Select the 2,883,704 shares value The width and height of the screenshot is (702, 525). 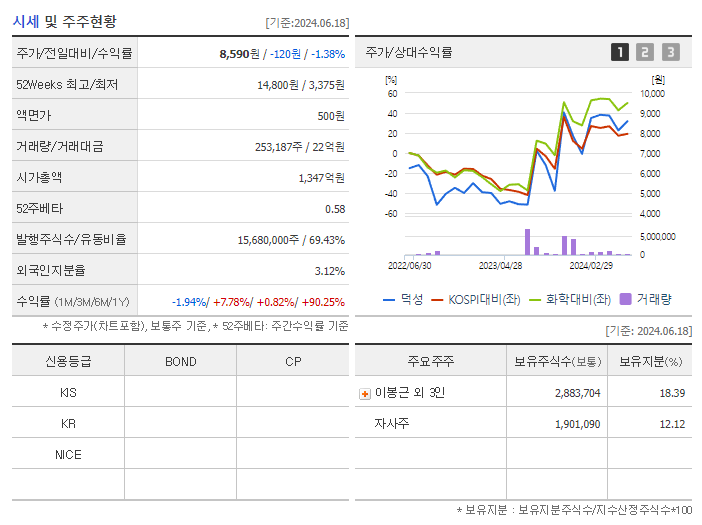(578, 393)
